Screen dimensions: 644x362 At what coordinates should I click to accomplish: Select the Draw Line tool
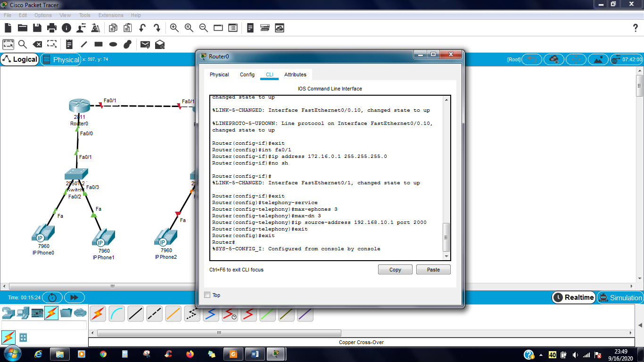tap(84, 44)
